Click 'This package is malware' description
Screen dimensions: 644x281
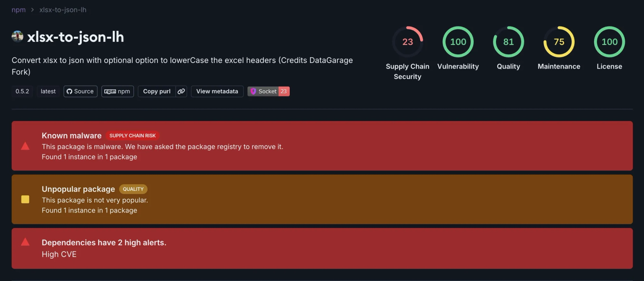coord(163,147)
